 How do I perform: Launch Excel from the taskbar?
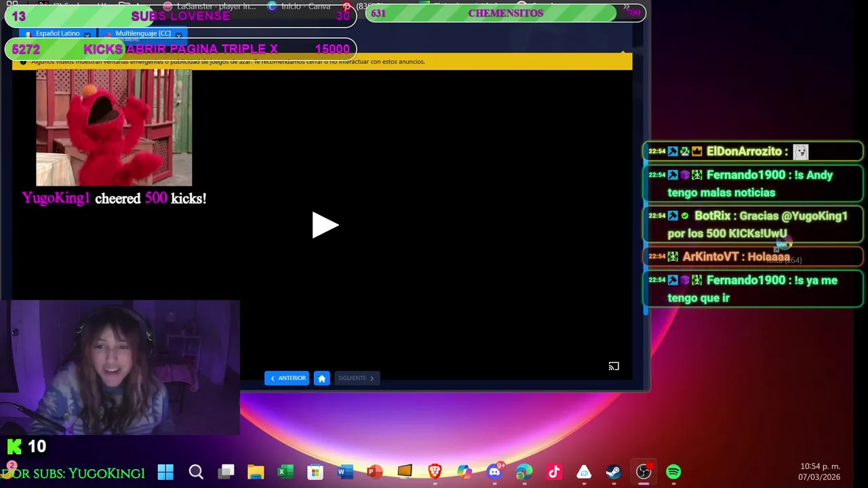285,472
